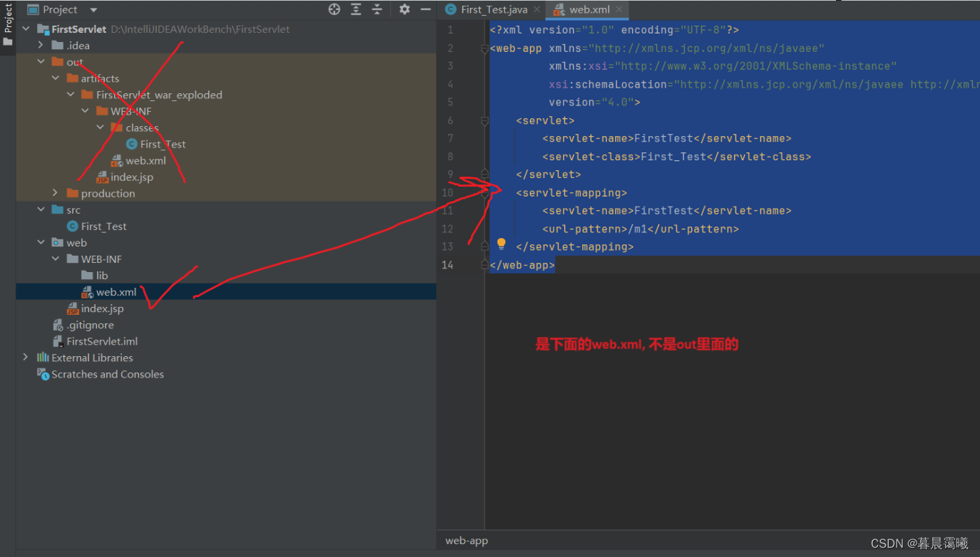Close the web.xml editor tab
This screenshot has width=980, height=557.
pyautogui.click(x=619, y=9)
